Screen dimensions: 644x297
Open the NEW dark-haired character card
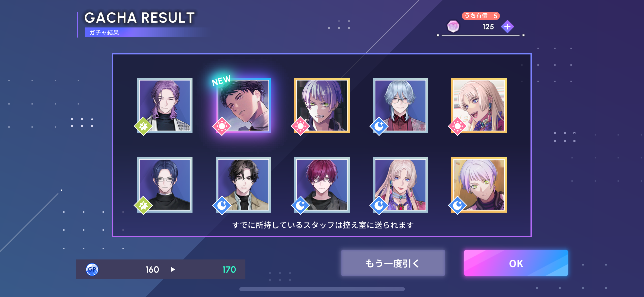tap(243, 106)
